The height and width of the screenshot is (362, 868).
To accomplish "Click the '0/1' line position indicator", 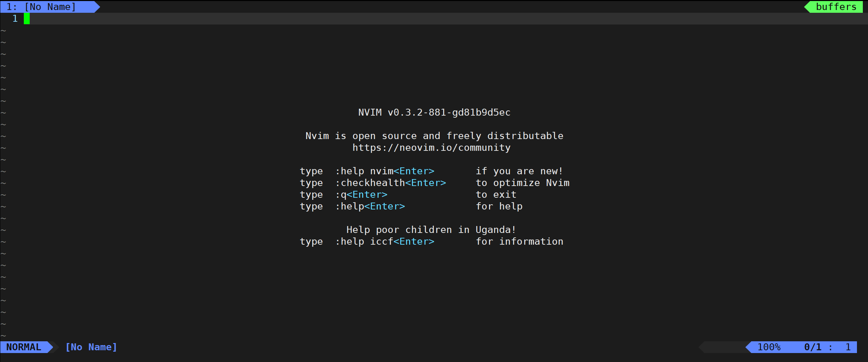I will coord(813,347).
